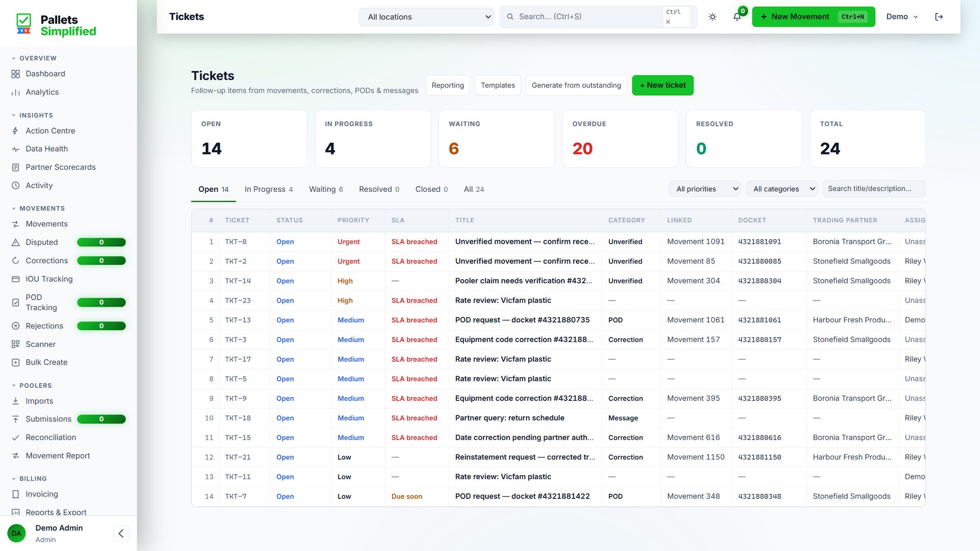Collapse the MOVEMENTS sidebar section

38,208
